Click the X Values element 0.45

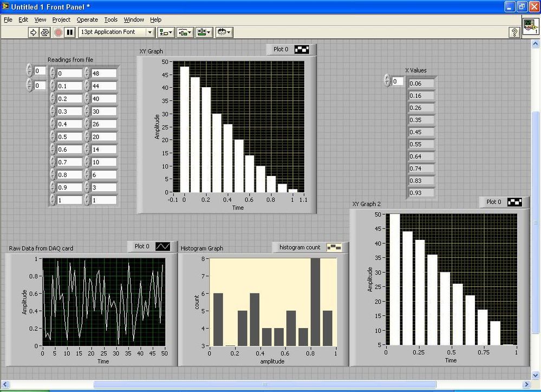pos(421,132)
